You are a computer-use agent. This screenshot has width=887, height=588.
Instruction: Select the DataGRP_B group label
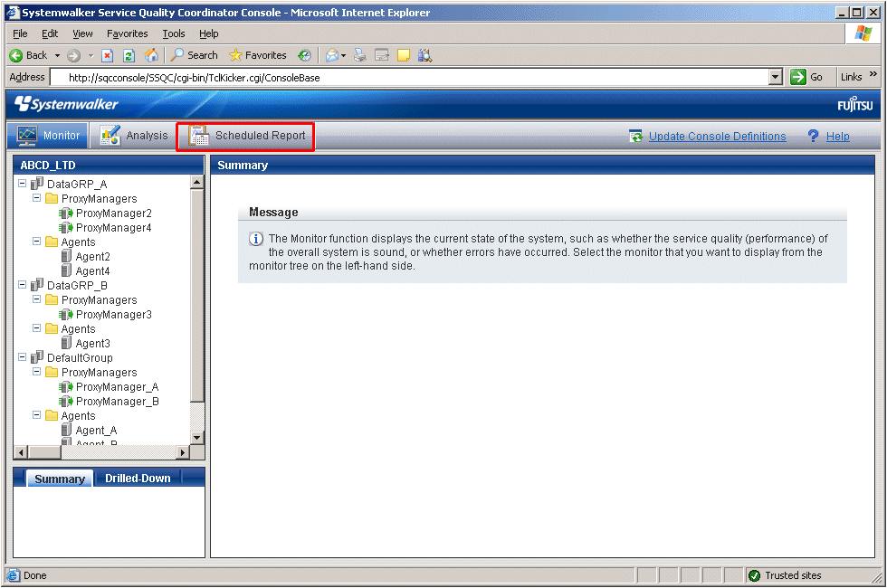(77, 286)
